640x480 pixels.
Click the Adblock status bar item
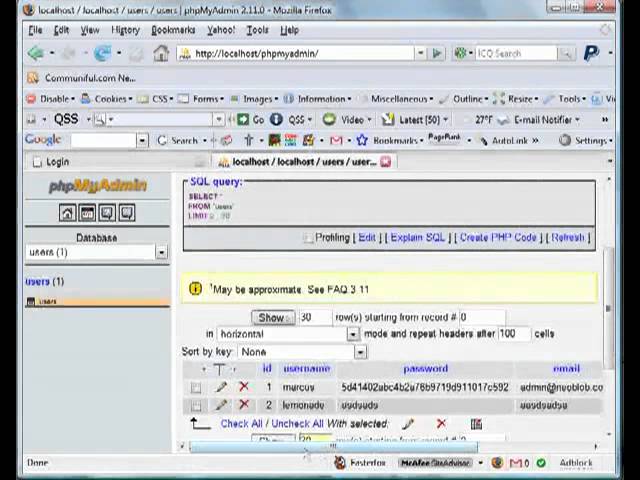coord(576,463)
